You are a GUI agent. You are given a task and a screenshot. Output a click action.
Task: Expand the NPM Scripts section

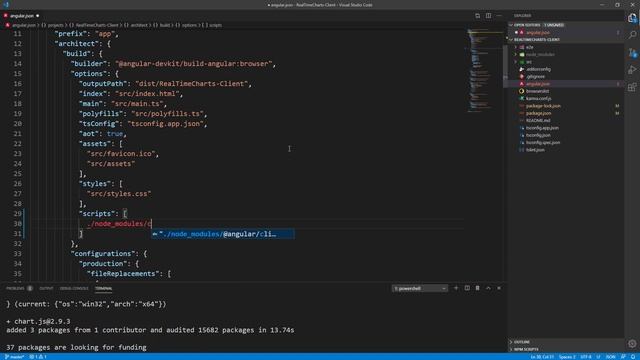pos(526,349)
